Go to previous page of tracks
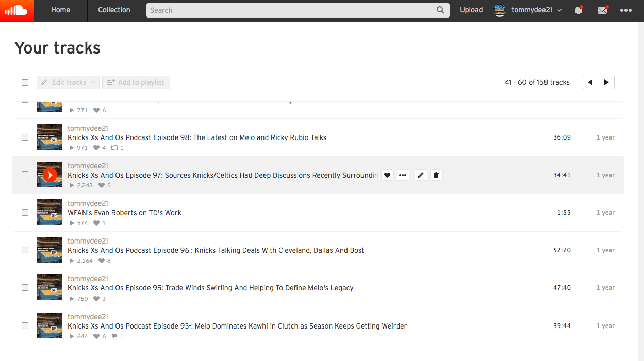644x361 pixels. pyautogui.click(x=590, y=82)
